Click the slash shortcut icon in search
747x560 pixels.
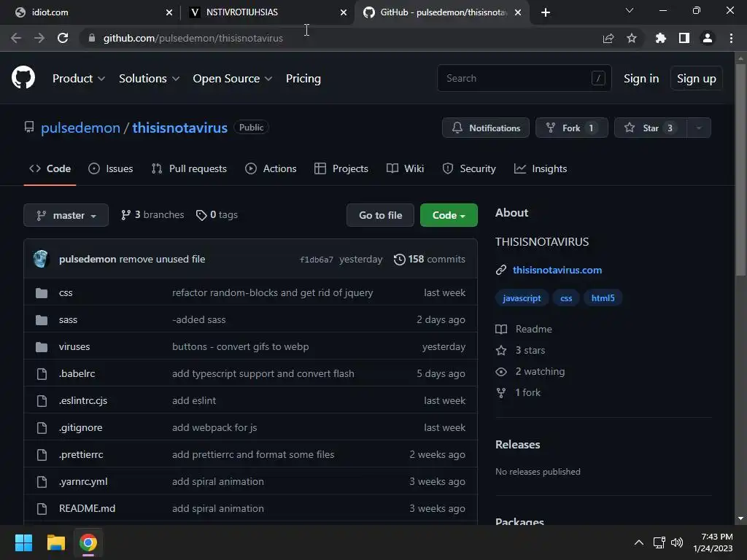[x=598, y=78]
